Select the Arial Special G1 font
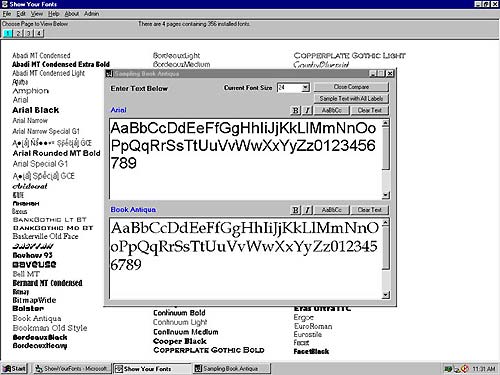500x375 pixels. [40, 164]
